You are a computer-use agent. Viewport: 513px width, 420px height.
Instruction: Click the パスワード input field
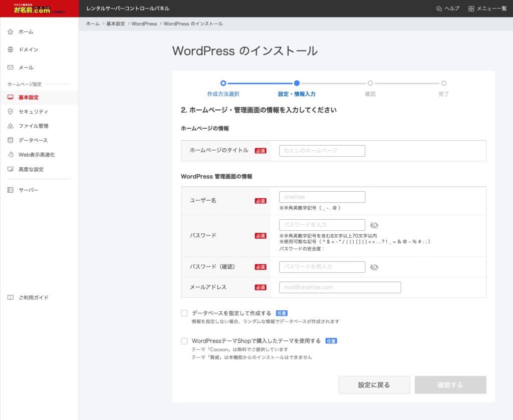click(x=322, y=225)
